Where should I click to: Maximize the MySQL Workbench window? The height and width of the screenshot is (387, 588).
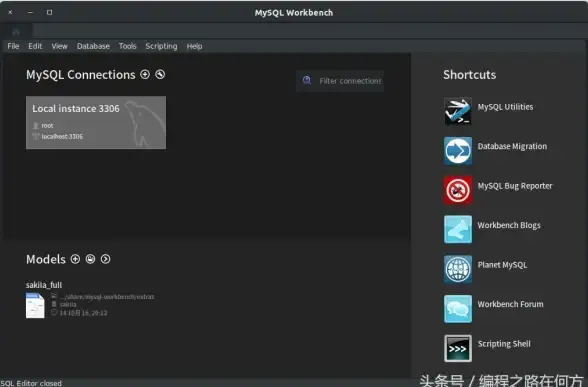point(49,12)
